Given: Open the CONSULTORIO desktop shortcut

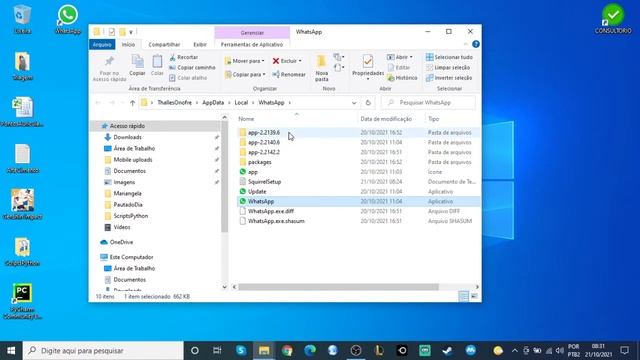Looking at the screenshot, I should click(x=613, y=19).
